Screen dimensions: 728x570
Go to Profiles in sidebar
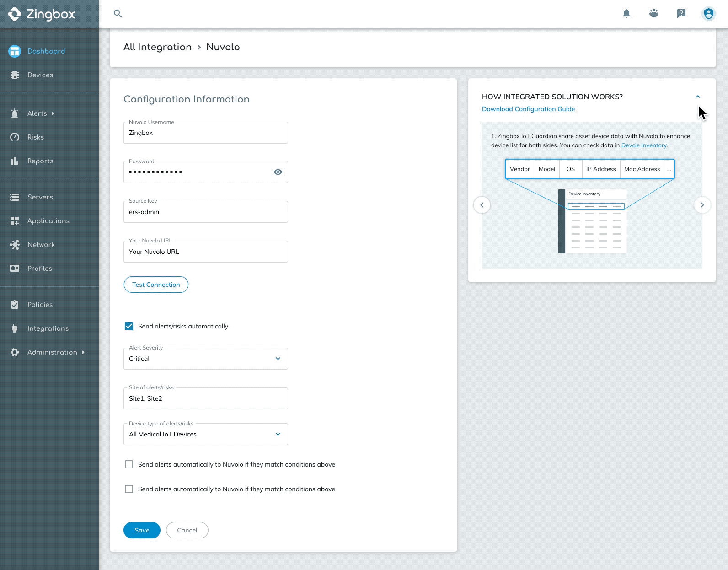coord(40,269)
